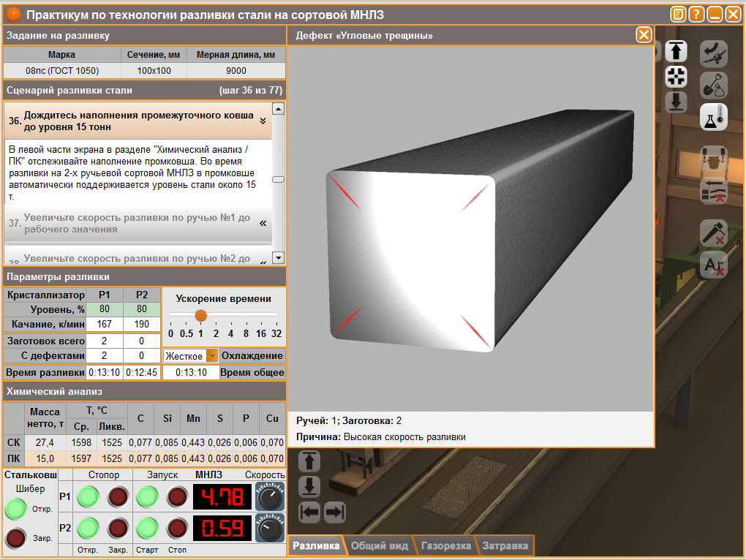
Task: Close the P1 stopper red button
Action: tap(118, 497)
